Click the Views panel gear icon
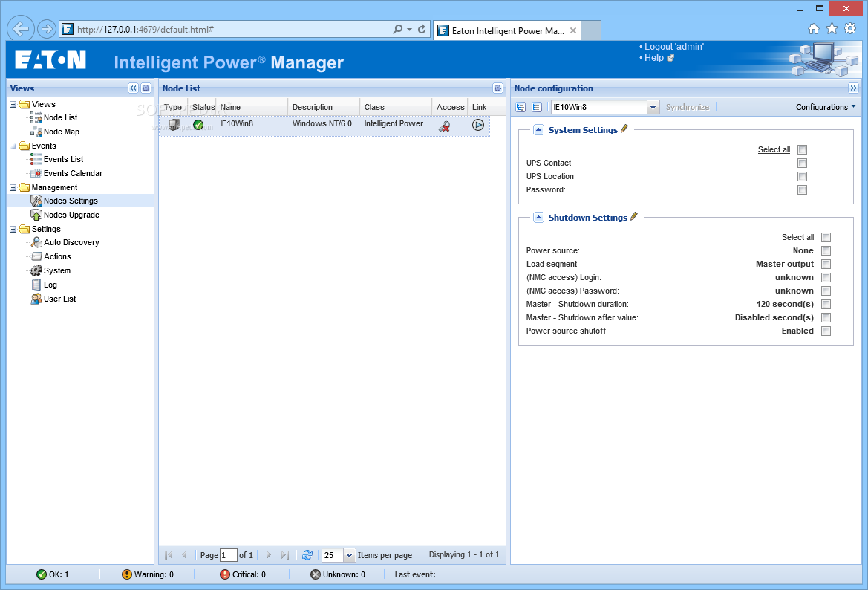This screenshot has width=868, height=590. tap(146, 88)
